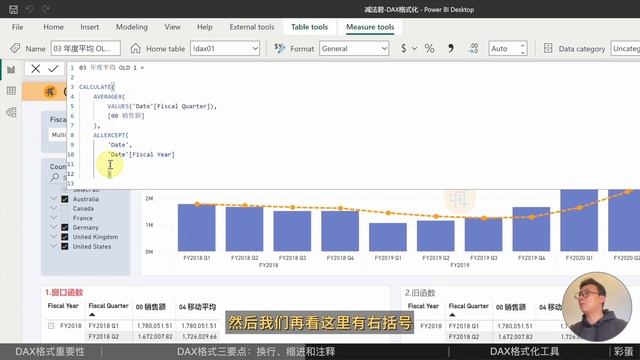The image size is (640, 360).
Task: Click the FY2018 Q1 bar in chart
Action: click(x=197, y=227)
